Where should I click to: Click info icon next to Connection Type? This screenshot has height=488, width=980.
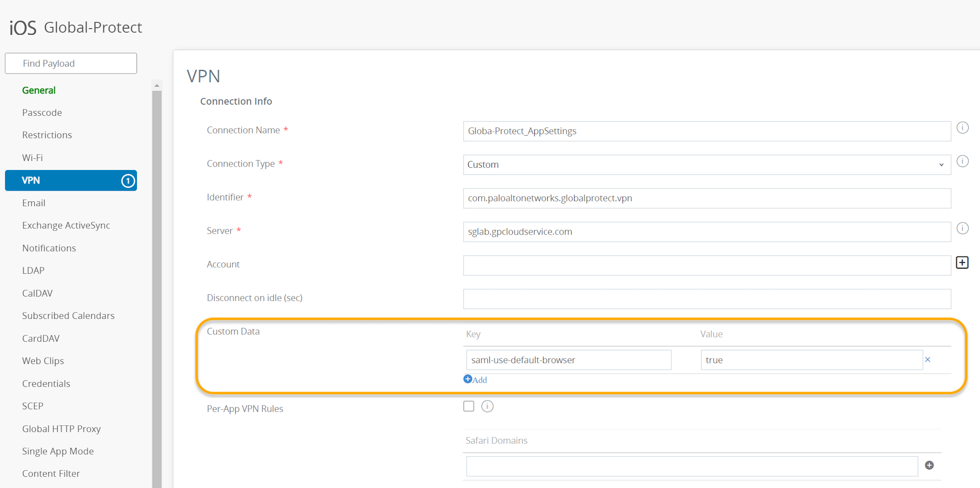tap(963, 161)
